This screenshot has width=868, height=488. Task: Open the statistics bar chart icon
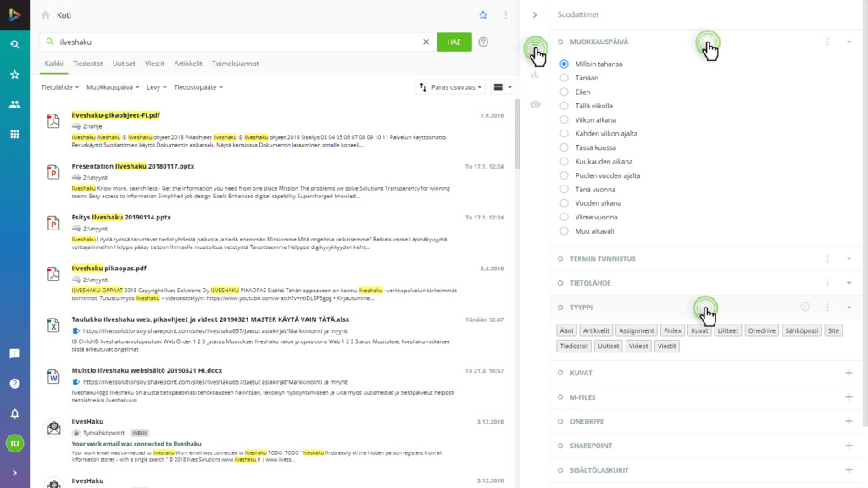coord(535,75)
